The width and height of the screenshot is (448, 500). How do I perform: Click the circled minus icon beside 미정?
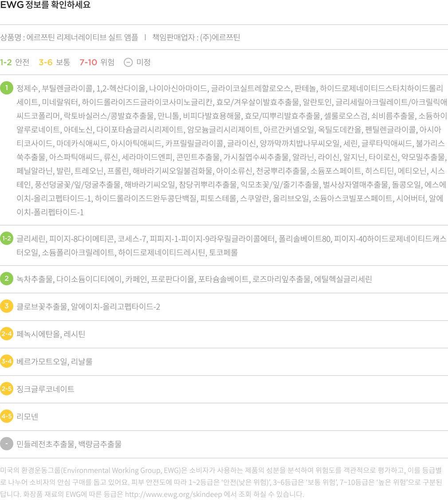pyautogui.click(x=128, y=62)
